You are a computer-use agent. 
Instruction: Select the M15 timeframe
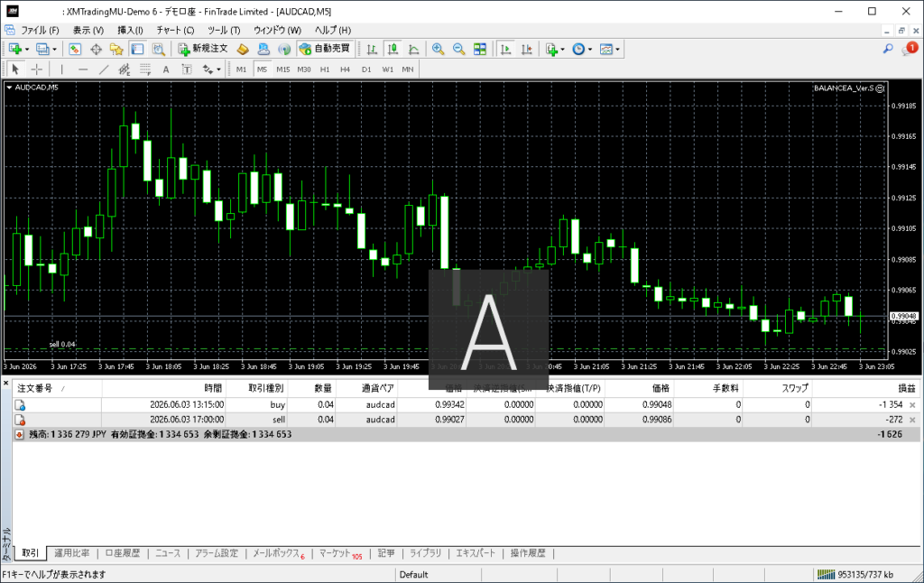[x=282, y=69]
